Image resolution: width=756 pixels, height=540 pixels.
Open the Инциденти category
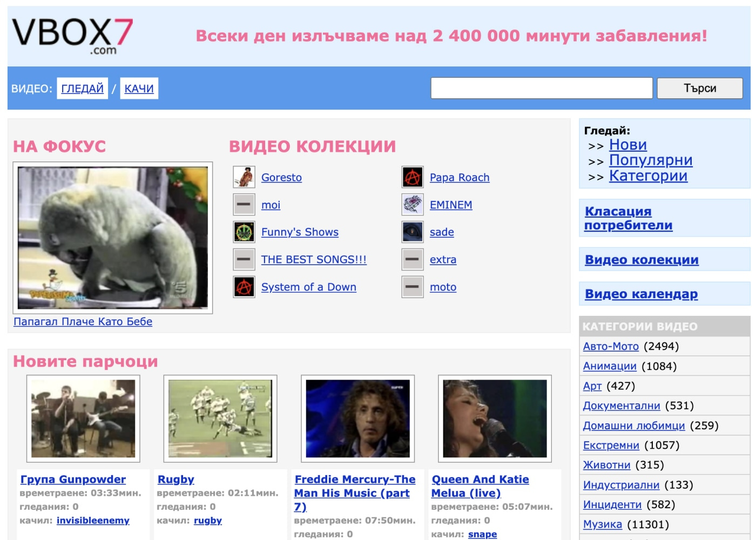click(612, 505)
